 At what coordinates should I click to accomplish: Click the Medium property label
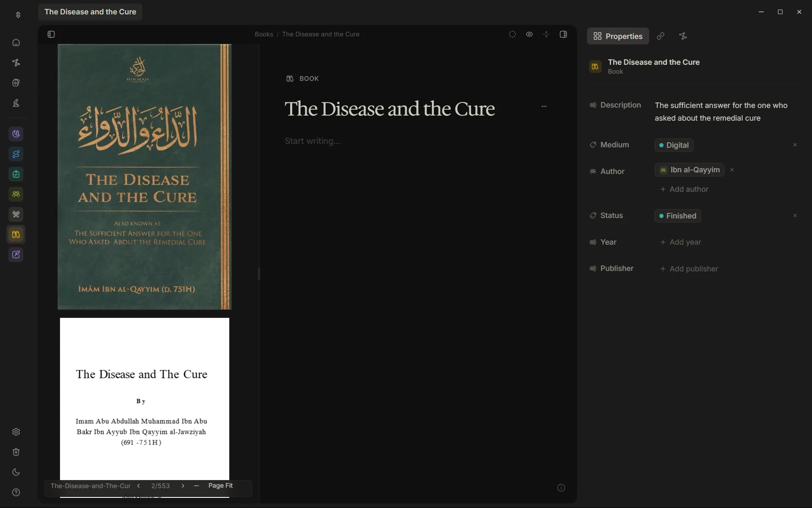pyautogui.click(x=614, y=145)
